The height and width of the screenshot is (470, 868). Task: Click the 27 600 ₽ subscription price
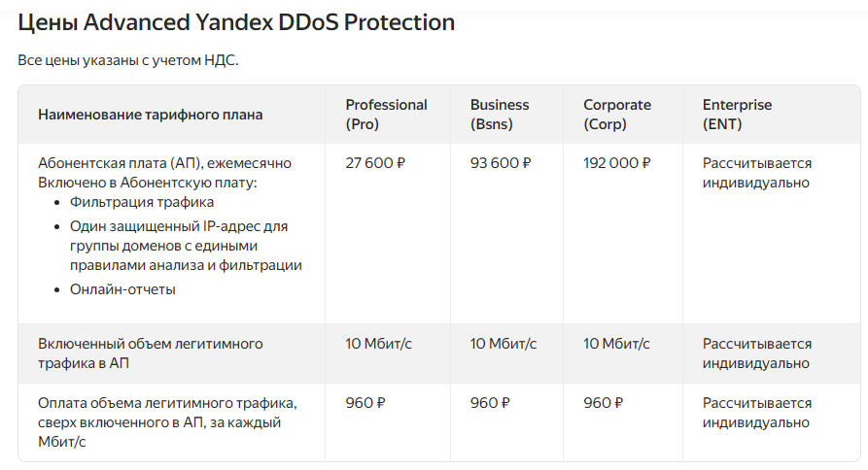coord(375,163)
